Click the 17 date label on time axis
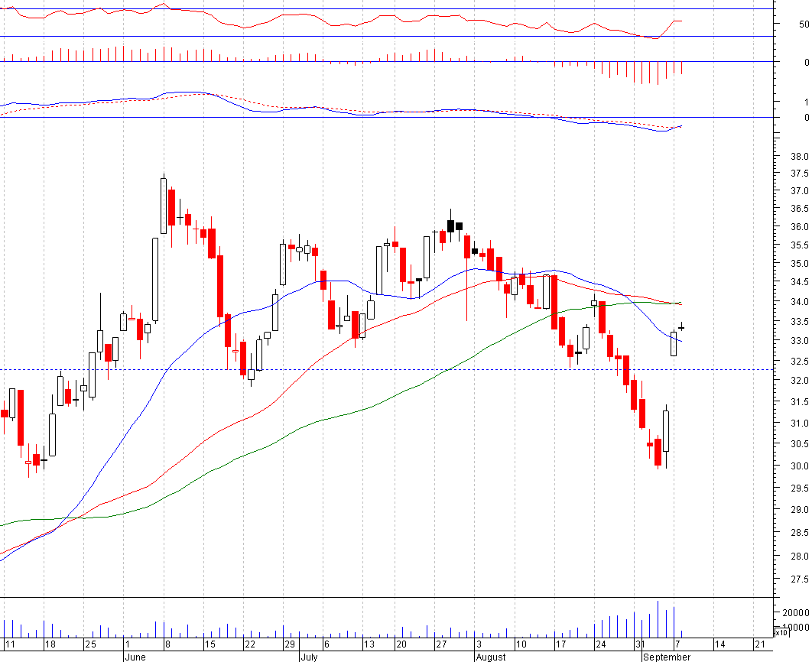The image size is (812, 662). 561,644
